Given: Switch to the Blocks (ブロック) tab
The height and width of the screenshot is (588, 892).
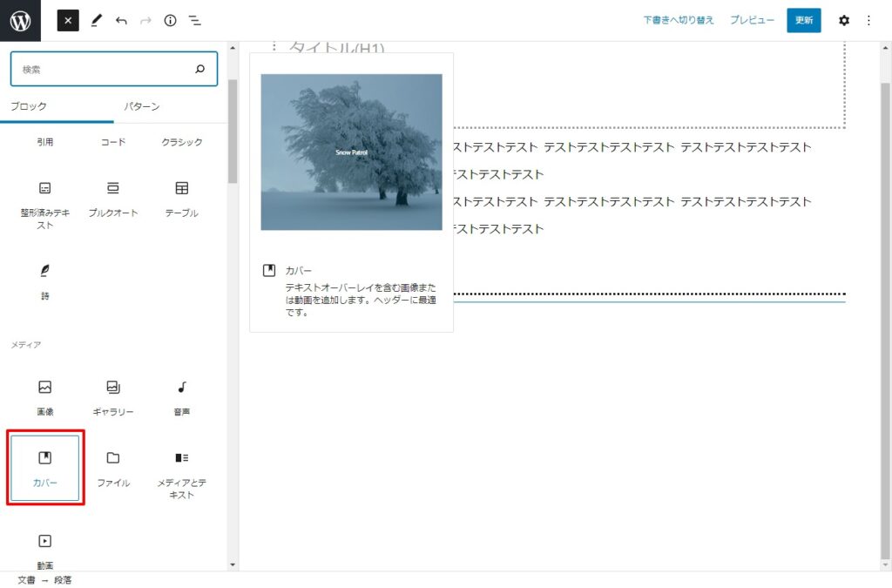Looking at the screenshot, I should (29, 106).
